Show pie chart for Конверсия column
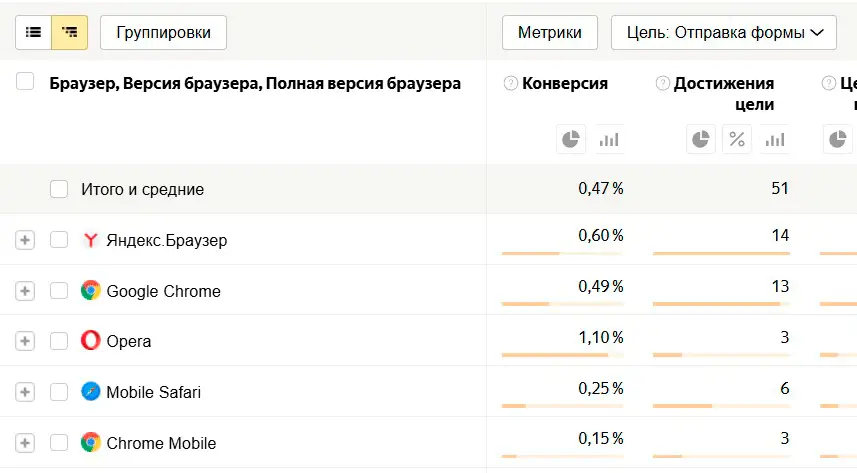The height and width of the screenshot is (473, 857). pos(571,139)
